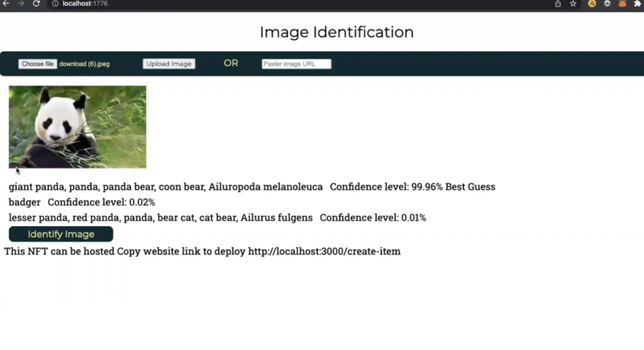Viewport: 644px width, 350px height.
Task: Open the gear extension icon
Action: click(607, 4)
